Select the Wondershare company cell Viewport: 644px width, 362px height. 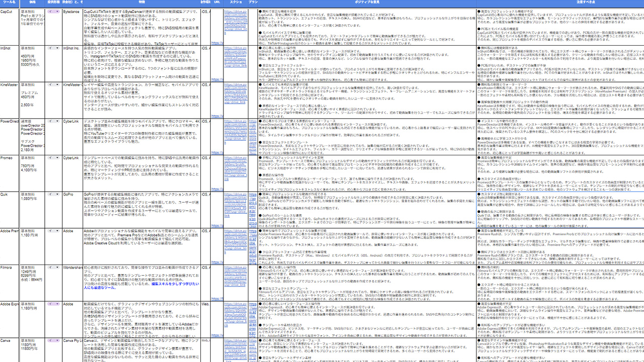point(73,283)
